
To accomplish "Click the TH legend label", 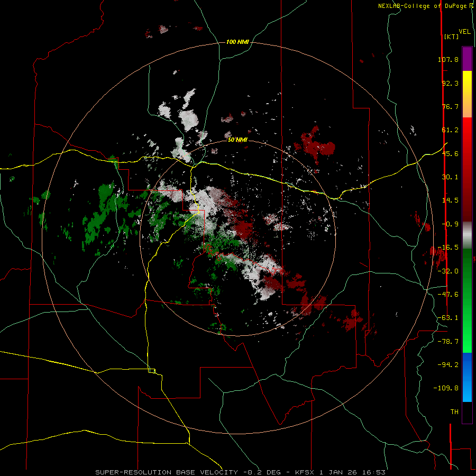I will pyautogui.click(x=454, y=412).
